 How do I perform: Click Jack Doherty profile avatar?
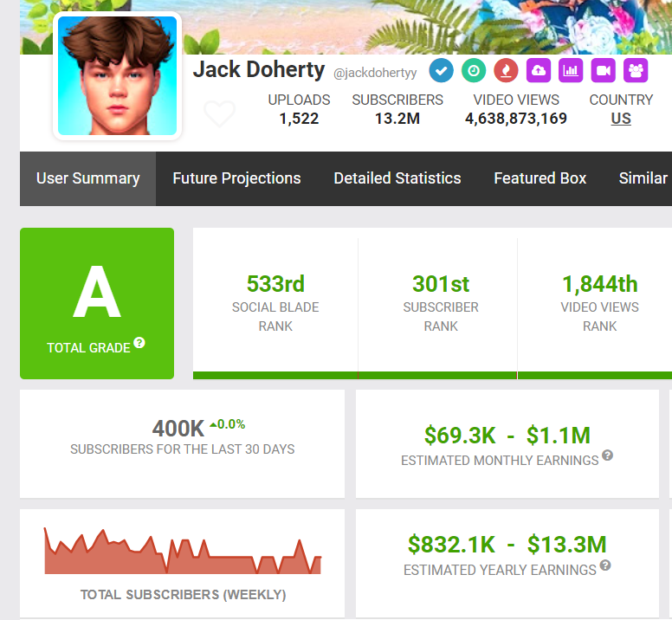point(118,76)
